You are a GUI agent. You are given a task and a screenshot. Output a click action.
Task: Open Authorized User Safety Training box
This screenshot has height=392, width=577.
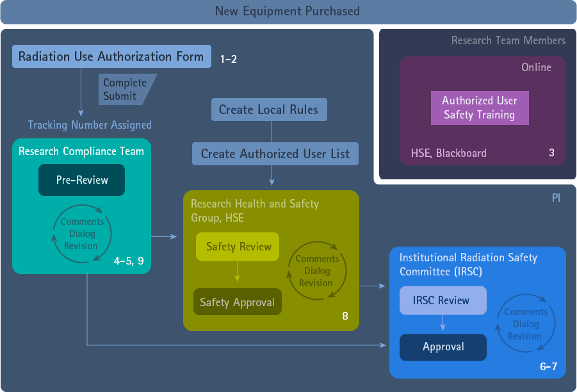[480, 108]
